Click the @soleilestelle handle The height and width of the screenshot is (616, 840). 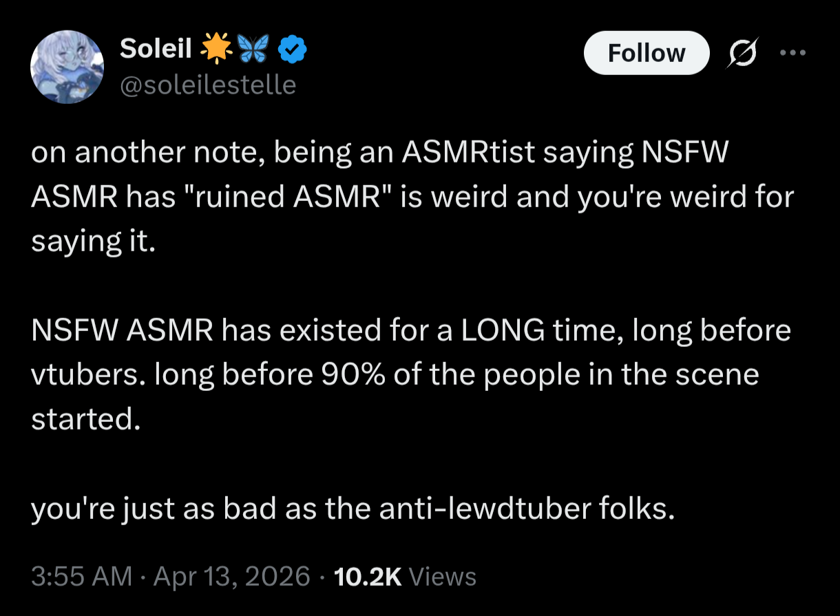[208, 85]
